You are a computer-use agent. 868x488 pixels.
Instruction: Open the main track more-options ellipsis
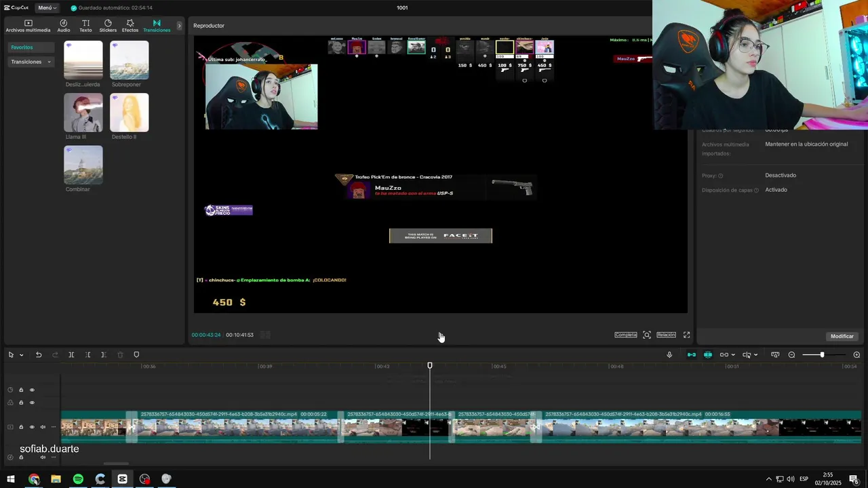pyautogui.click(x=54, y=427)
